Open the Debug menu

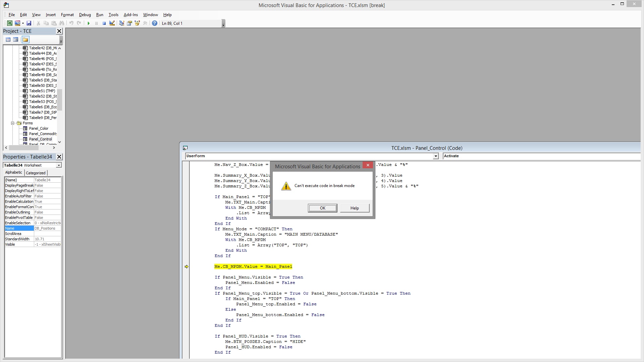click(85, 15)
